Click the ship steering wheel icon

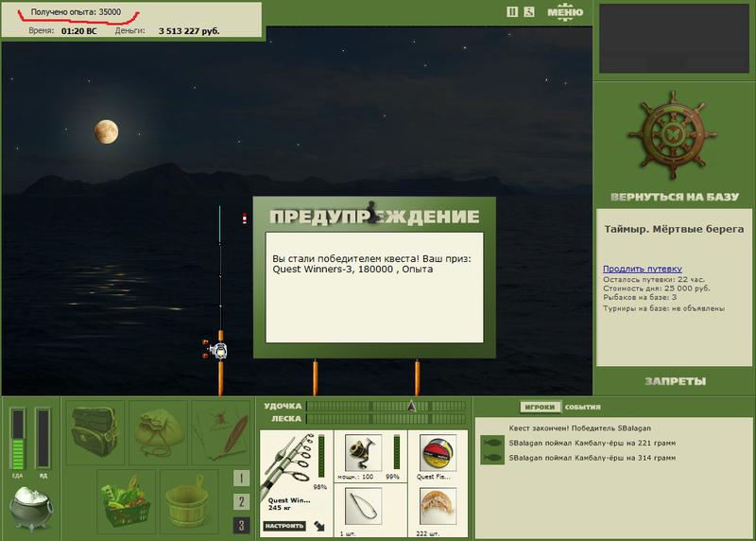pyautogui.click(x=673, y=134)
